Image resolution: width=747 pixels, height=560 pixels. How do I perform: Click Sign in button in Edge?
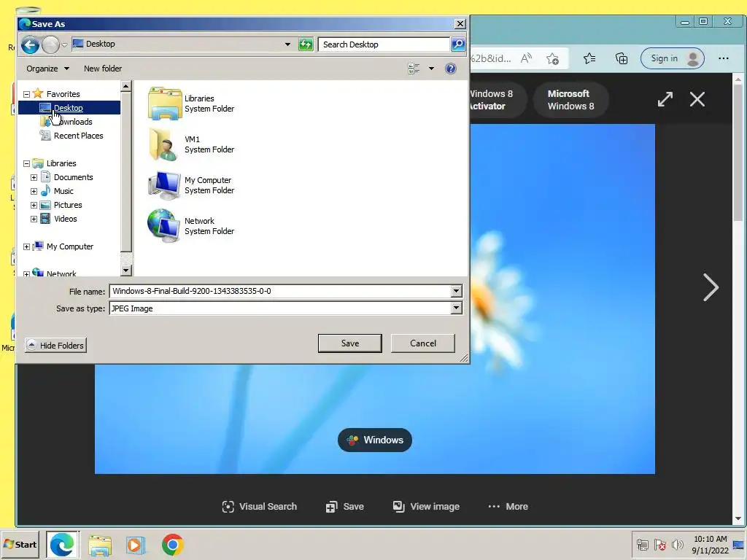(672, 58)
